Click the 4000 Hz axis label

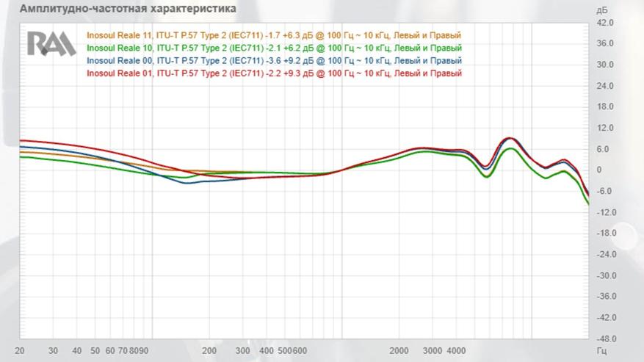tap(456, 351)
